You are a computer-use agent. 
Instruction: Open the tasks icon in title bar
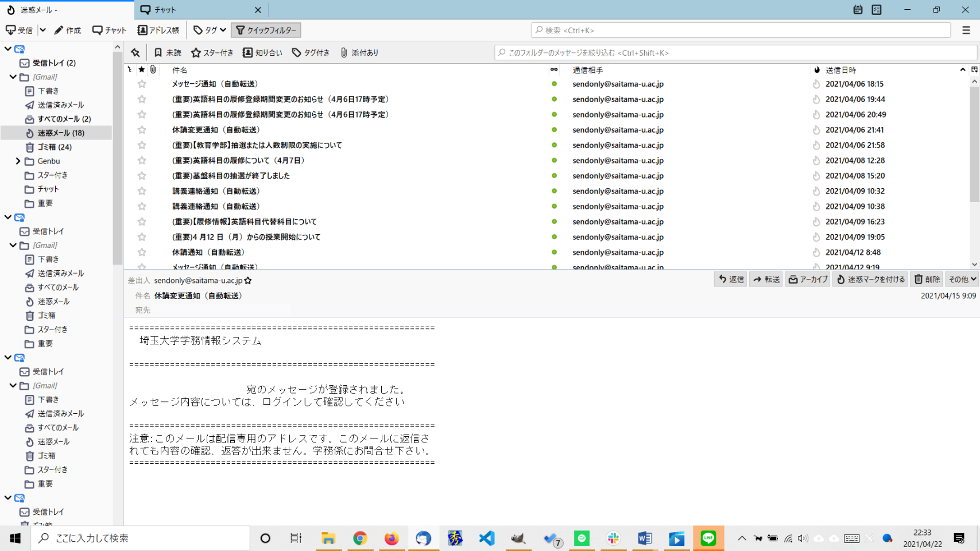coord(877,10)
